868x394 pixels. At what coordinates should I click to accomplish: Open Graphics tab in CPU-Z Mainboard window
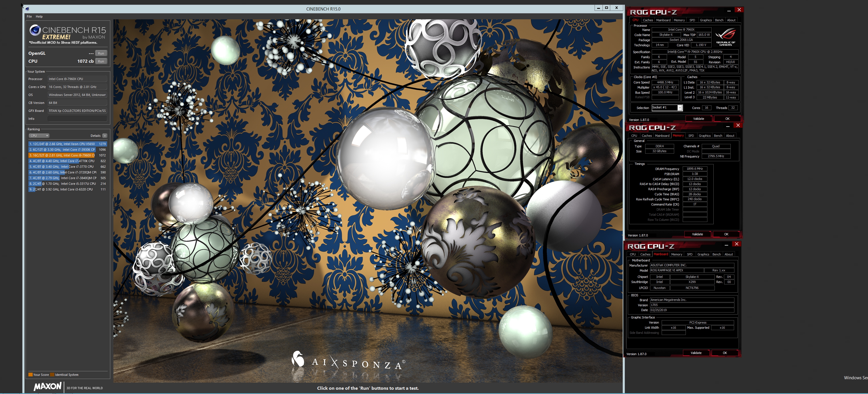[x=703, y=254]
